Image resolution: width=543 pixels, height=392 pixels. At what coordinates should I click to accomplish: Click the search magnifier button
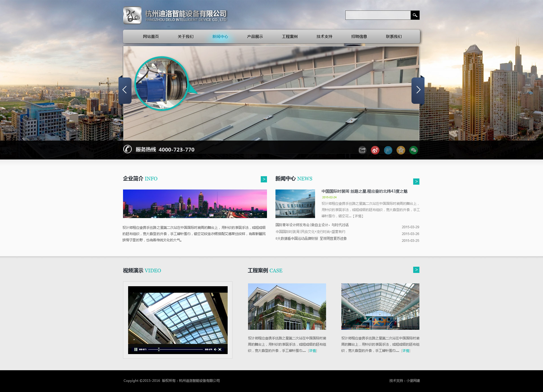[x=415, y=15]
